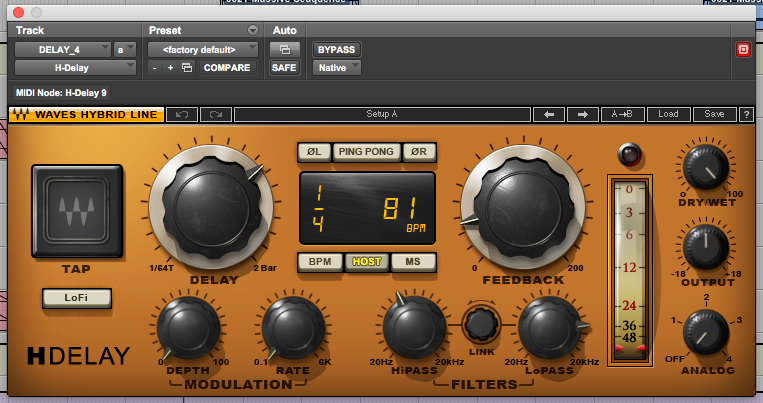Open Preset menu circular arrow icon

pos(253,30)
